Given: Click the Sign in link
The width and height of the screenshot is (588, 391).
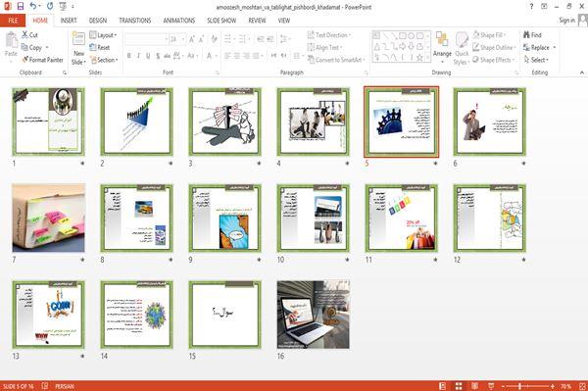Looking at the screenshot, I should [566, 21].
